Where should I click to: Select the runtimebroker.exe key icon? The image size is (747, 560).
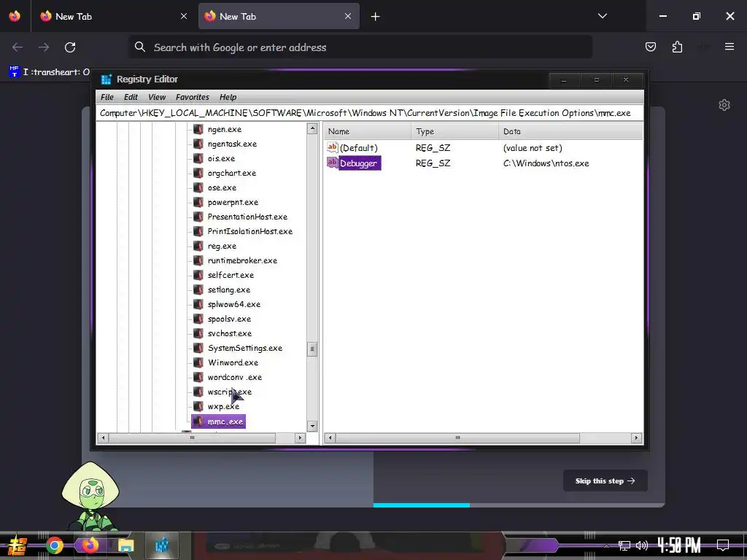click(198, 260)
